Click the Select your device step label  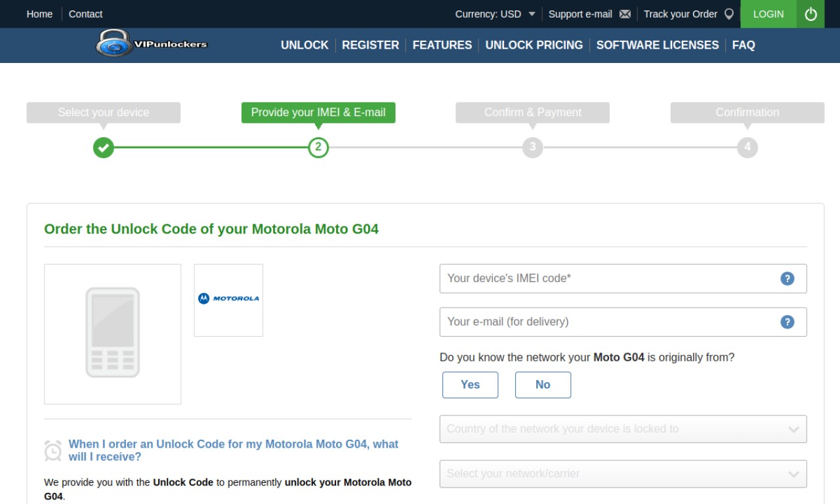tap(103, 112)
